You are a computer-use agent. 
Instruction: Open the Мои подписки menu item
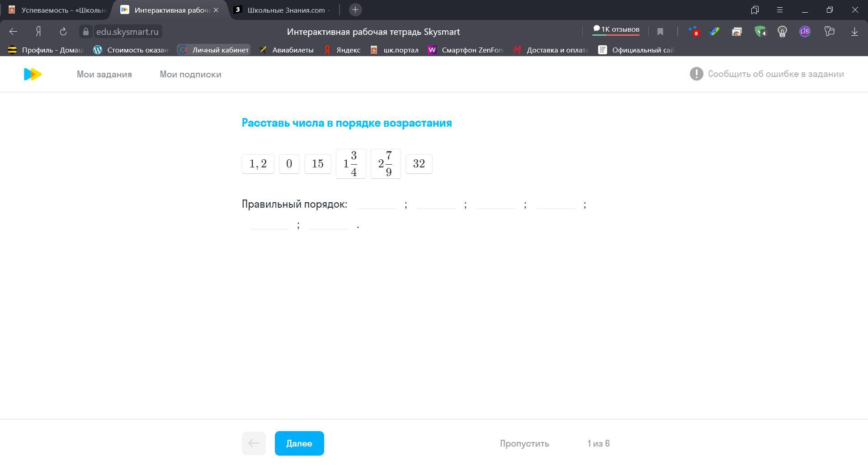[190, 74]
